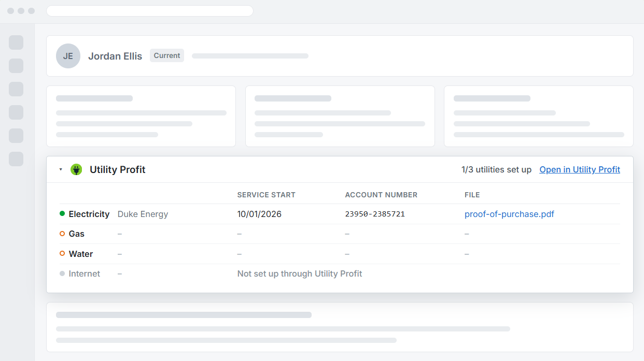
Task: Click the orange Water status ring
Action: point(62,254)
